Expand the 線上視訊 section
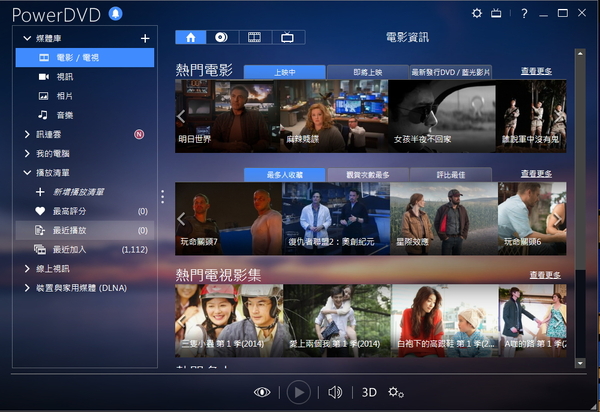Viewport: 600px width, 412px height. pos(27,269)
